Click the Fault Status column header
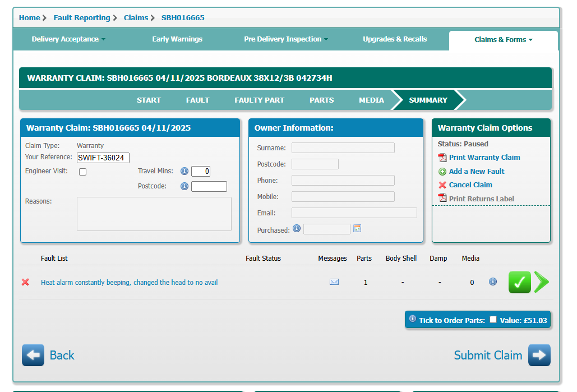 263,259
